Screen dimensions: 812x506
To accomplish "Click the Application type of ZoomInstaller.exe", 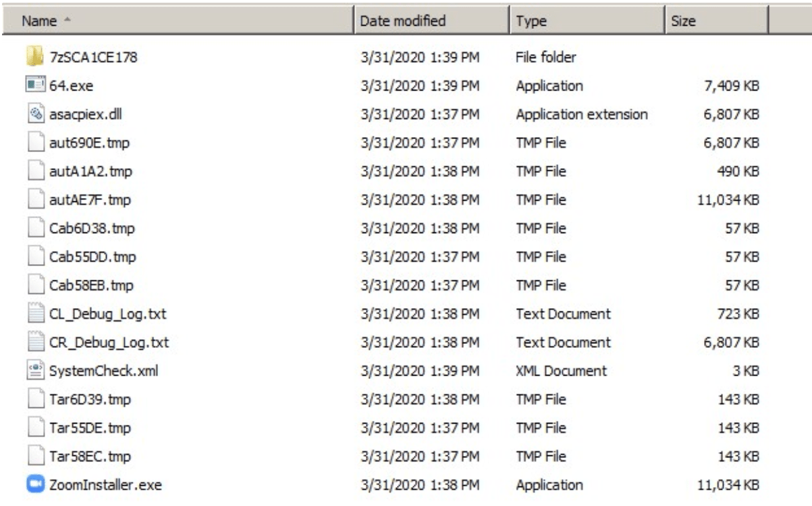I will tap(549, 484).
